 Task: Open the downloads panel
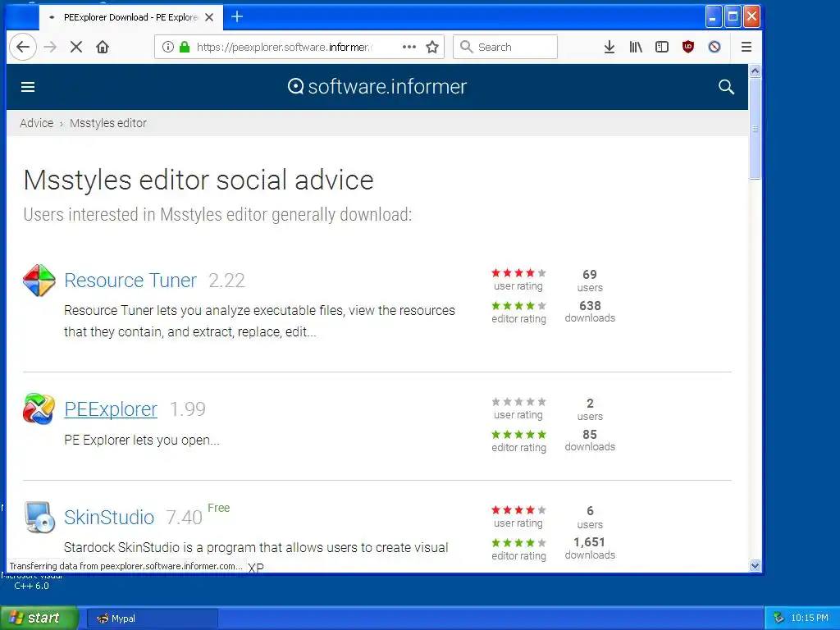click(609, 47)
